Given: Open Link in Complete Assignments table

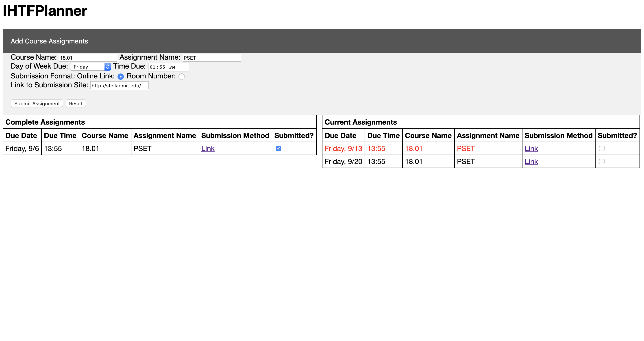Looking at the screenshot, I should click(x=208, y=149).
